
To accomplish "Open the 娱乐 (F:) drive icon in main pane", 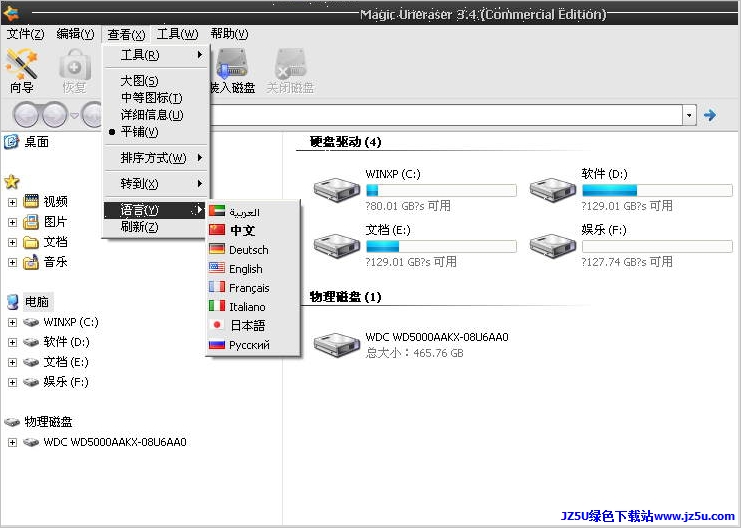I will tap(552, 246).
